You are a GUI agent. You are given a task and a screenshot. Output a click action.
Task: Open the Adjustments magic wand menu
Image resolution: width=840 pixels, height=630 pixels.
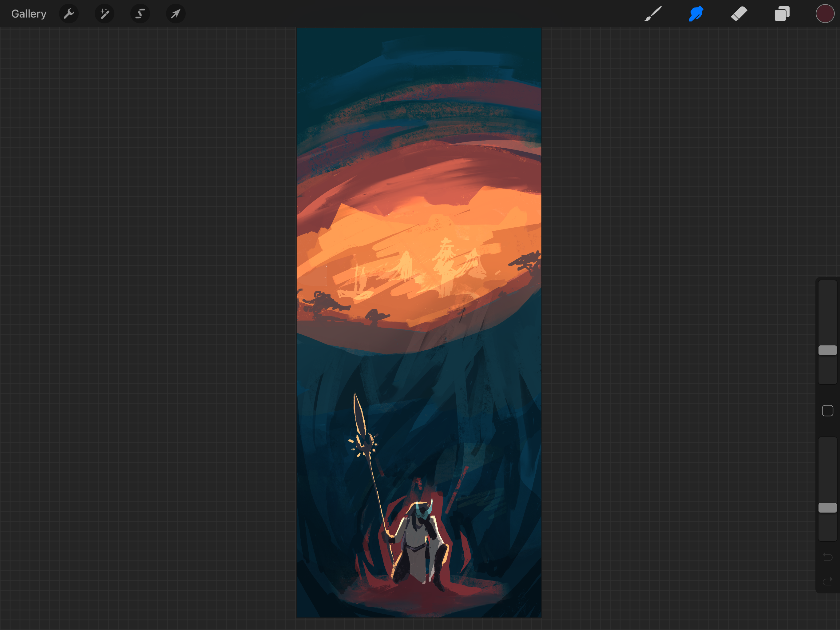pos(105,14)
